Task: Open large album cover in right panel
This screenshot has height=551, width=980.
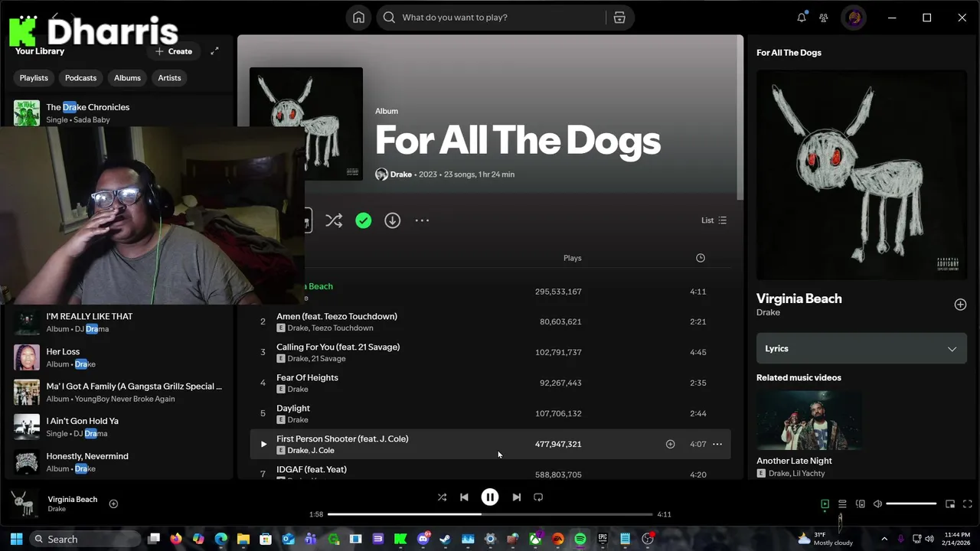Action: tap(861, 174)
